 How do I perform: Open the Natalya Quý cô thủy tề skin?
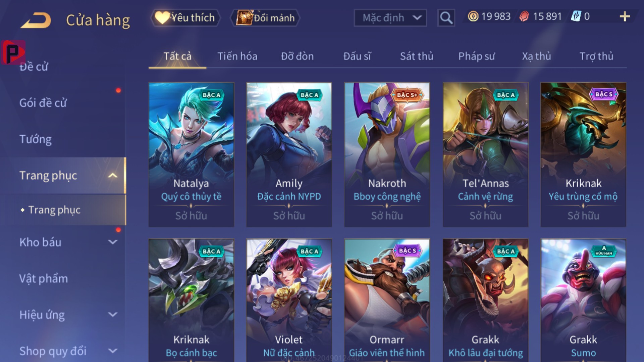pos(191,154)
